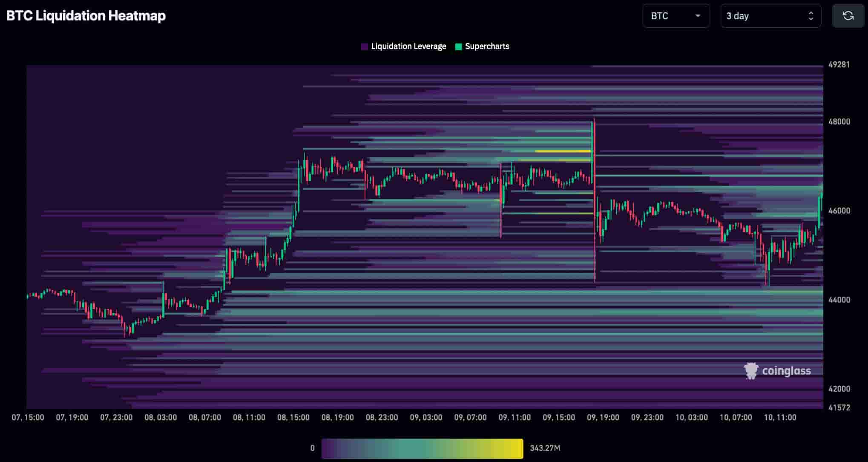Click the up/down chevron icon on the 3 day selector
The width and height of the screenshot is (868, 462).
[811, 16]
